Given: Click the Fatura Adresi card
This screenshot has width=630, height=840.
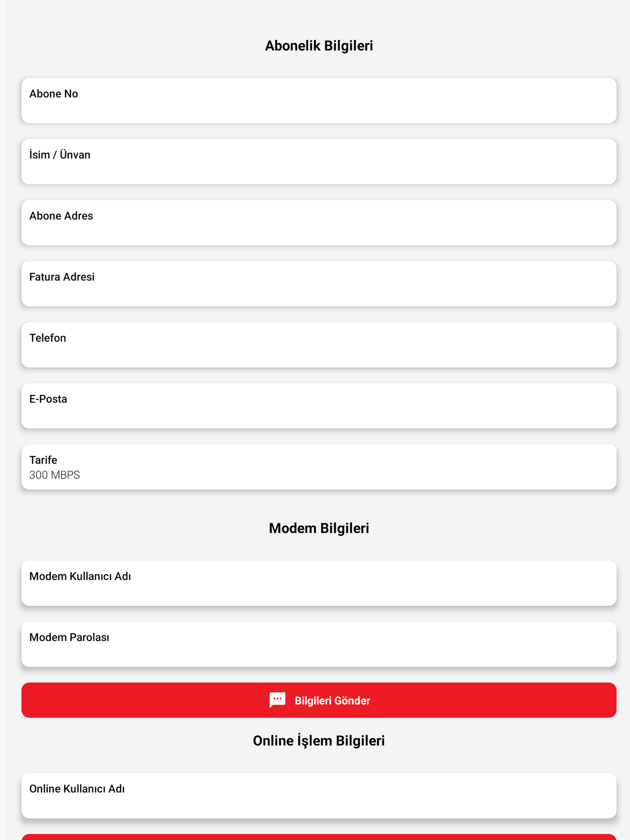Looking at the screenshot, I should pyautogui.click(x=319, y=284).
